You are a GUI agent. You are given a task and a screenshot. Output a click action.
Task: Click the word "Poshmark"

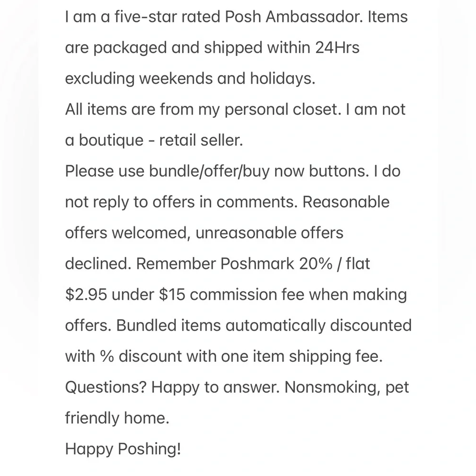pos(258,264)
